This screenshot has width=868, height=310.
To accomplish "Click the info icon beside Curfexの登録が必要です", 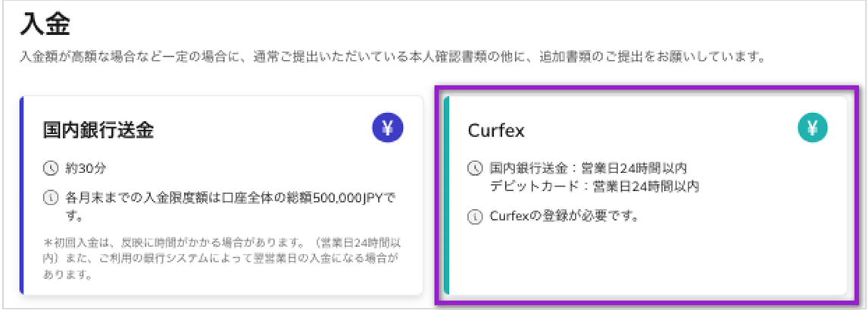I will (475, 217).
